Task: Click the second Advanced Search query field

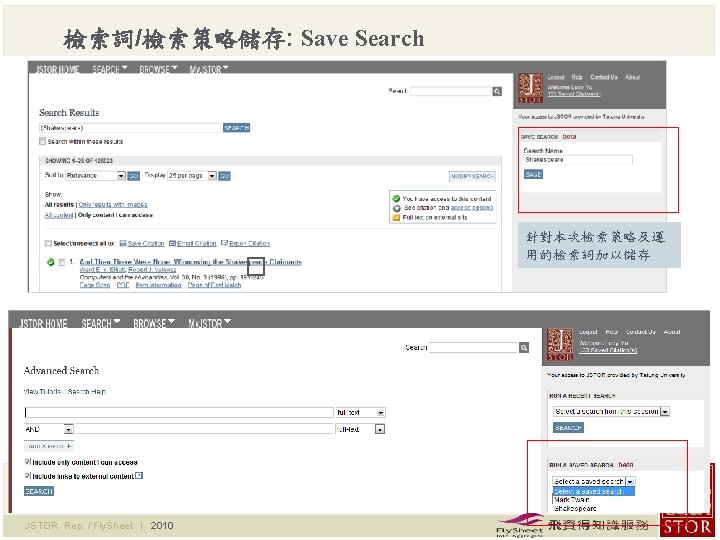Action: [205, 429]
